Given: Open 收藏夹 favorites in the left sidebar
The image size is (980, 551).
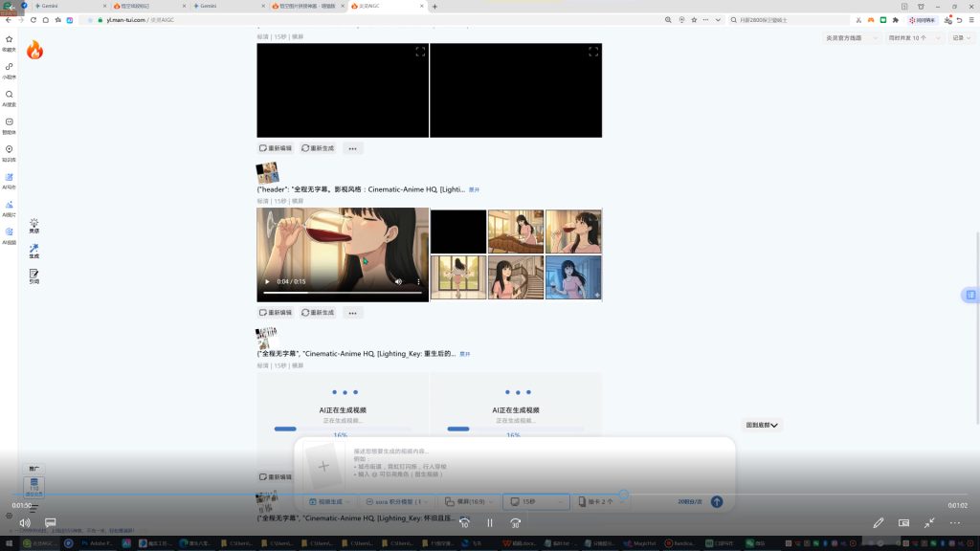Looking at the screenshot, I should click(x=9, y=41).
